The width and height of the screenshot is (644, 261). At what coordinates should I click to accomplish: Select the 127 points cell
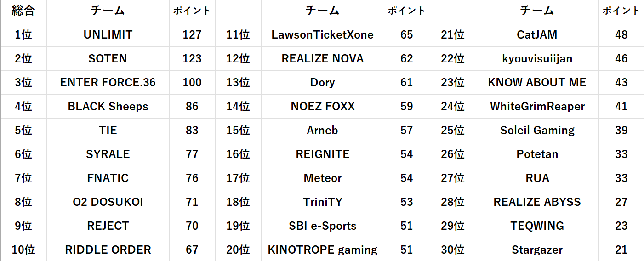(x=192, y=35)
